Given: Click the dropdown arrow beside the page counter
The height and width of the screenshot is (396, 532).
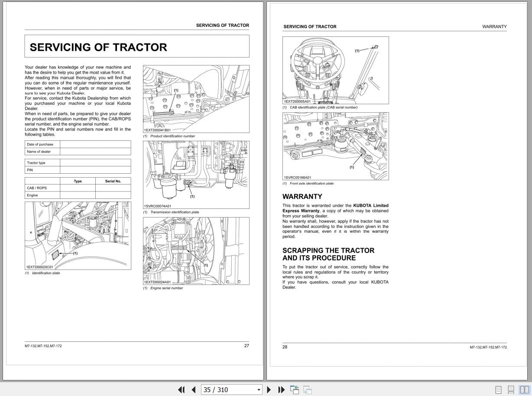Looking at the screenshot, I should tap(259, 390).
